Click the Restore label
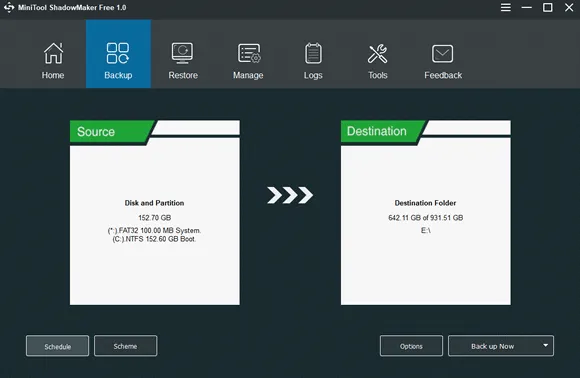 coord(183,75)
